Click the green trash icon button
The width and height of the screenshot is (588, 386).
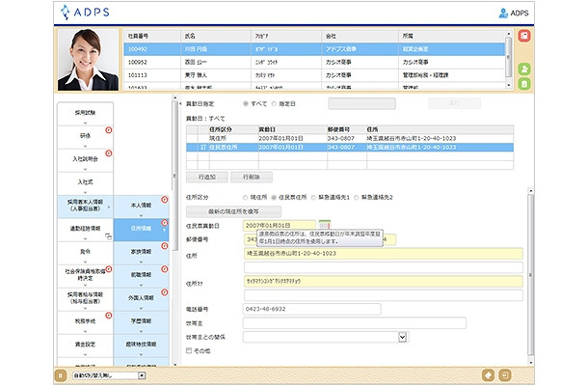click(523, 83)
